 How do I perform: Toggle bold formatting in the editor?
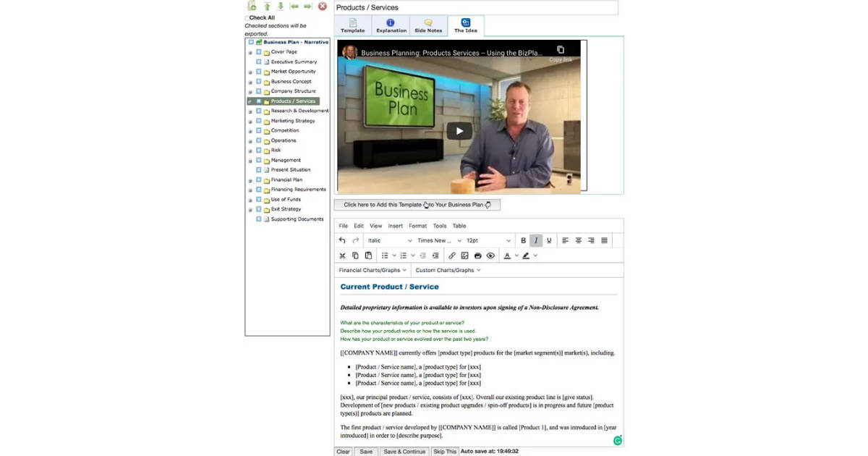pos(524,240)
